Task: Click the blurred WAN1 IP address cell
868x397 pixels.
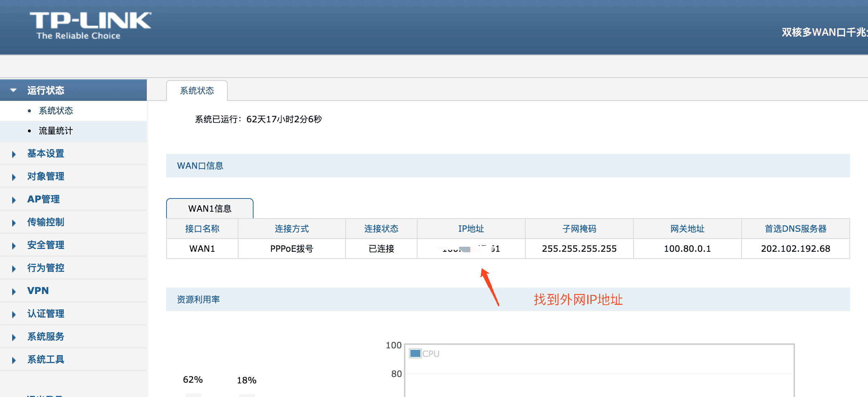Action: [471, 249]
